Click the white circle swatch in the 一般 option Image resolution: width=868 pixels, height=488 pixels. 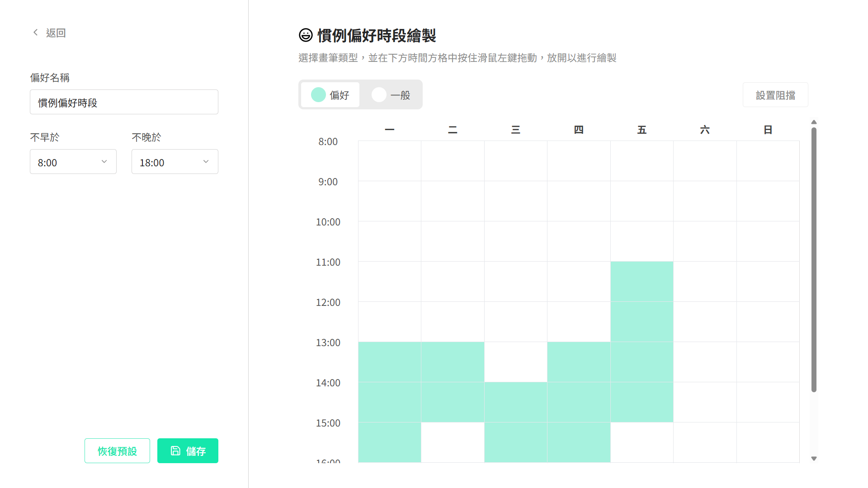(379, 94)
